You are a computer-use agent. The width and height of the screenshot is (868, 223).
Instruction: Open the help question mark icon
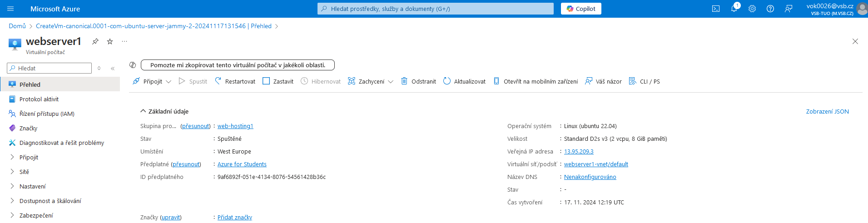click(770, 9)
